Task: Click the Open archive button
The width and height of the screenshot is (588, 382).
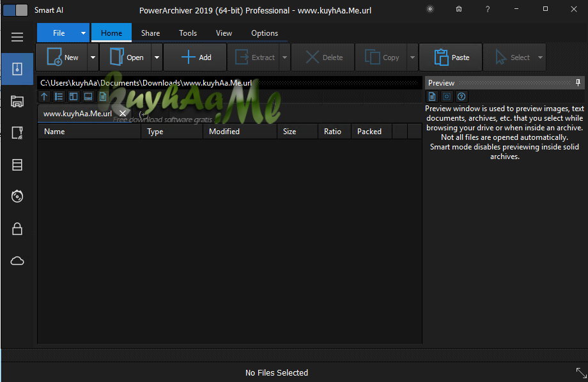Action: pos(126,57)
